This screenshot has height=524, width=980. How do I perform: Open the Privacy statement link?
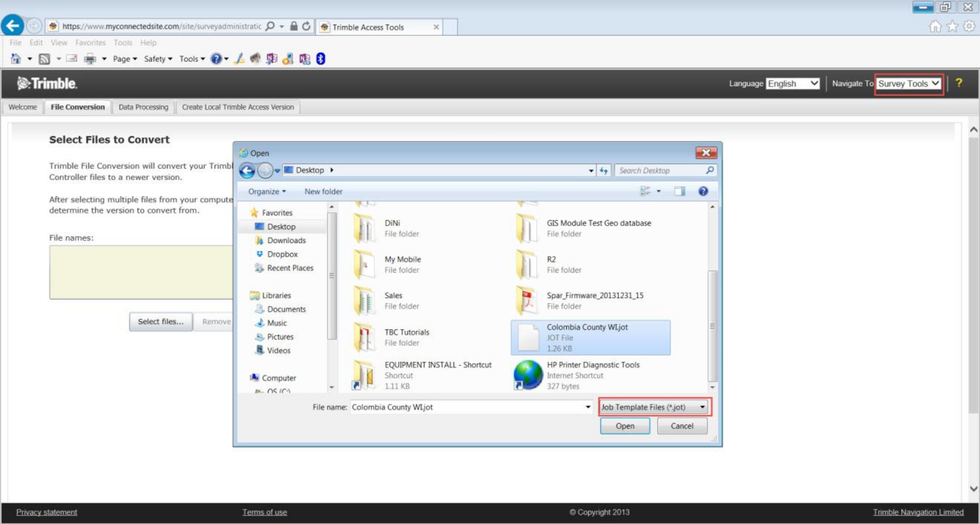(x=46, y=512)
